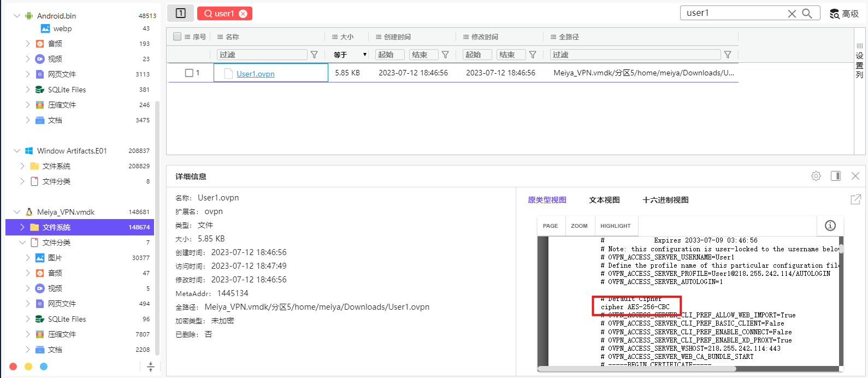
Task: Select 音频 icon with count 47
Action: 40,273
